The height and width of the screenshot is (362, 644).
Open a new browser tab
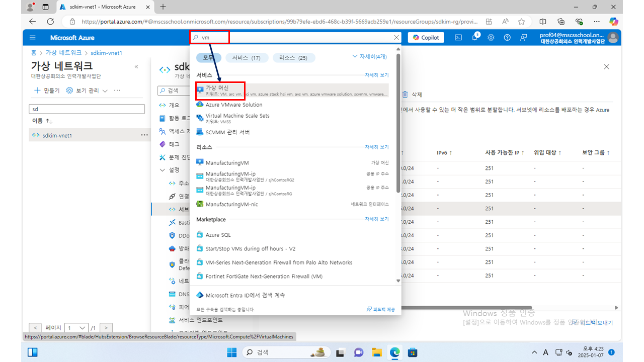tap(163, 7)
